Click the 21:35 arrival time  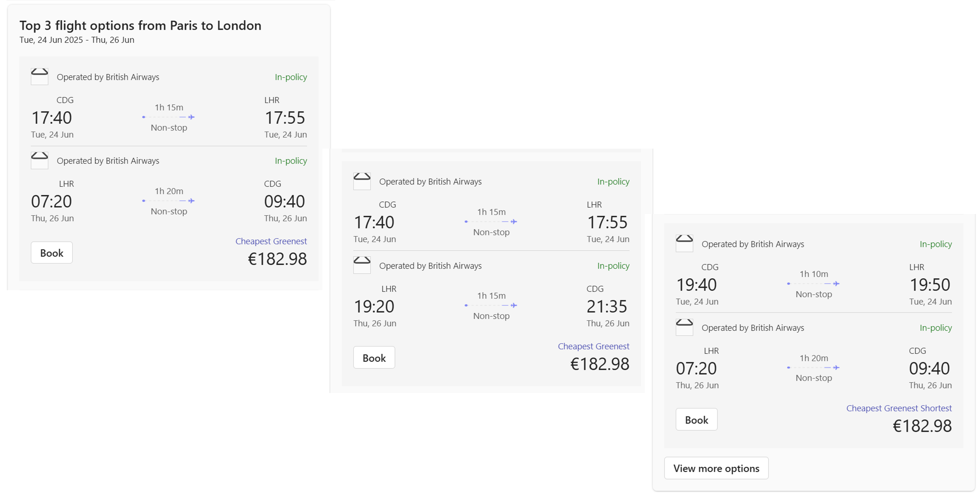coord(607,306)
